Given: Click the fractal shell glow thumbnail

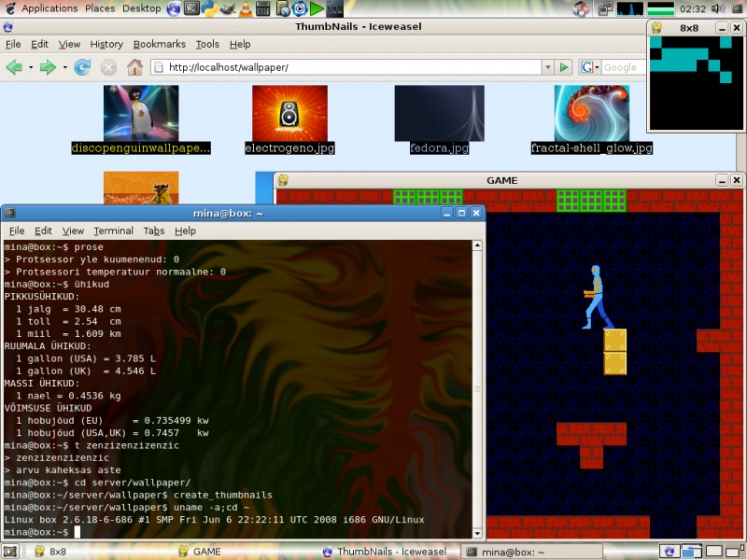Looking at the screenshot, I should click(592, 113).
